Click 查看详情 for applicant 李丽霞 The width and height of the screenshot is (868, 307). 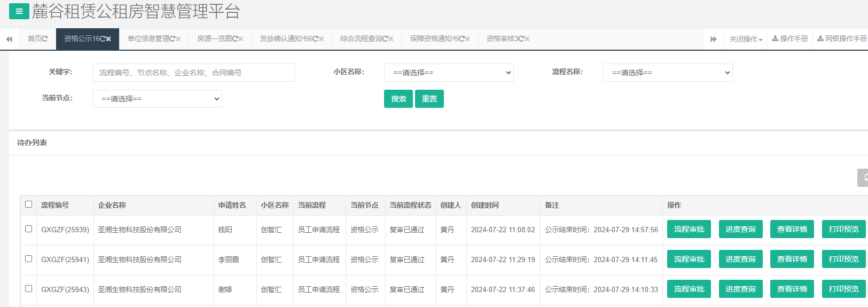pyautogui.click(x=792, y=259)
